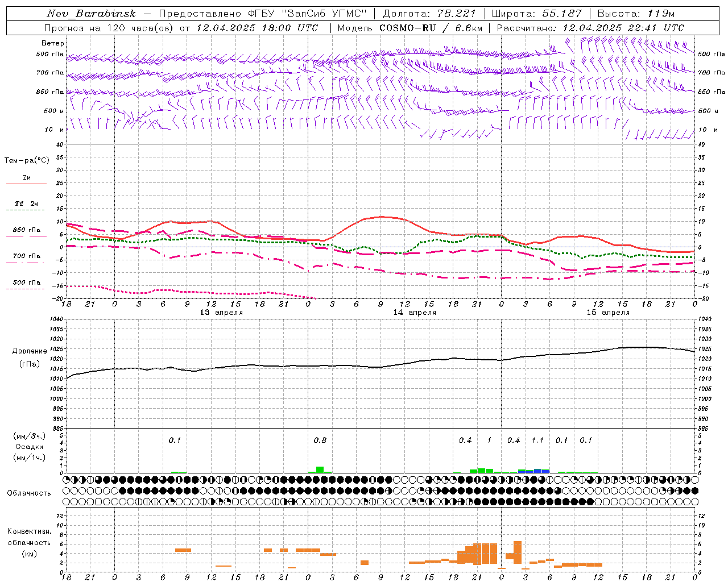
Task: Click the 'Рассчитано: 12.04.2025 22:41 UTC' timestamp
Action: (590, 28)
